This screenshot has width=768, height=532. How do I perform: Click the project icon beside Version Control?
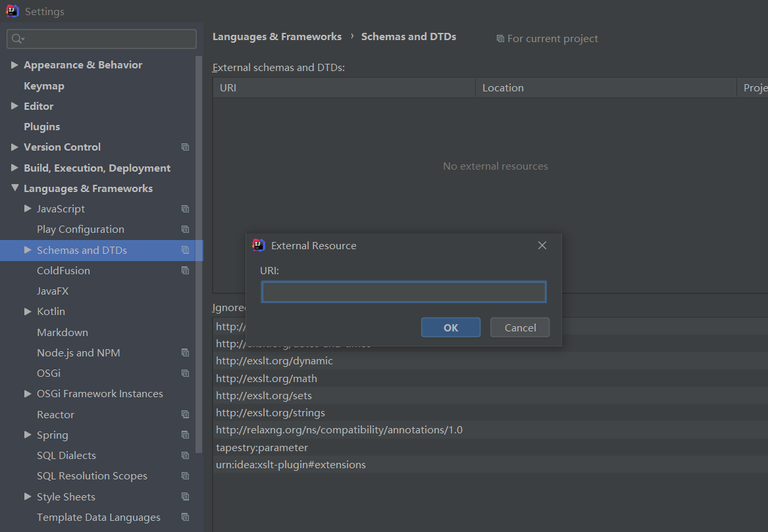pyautogui.click(x=185, y=147)
